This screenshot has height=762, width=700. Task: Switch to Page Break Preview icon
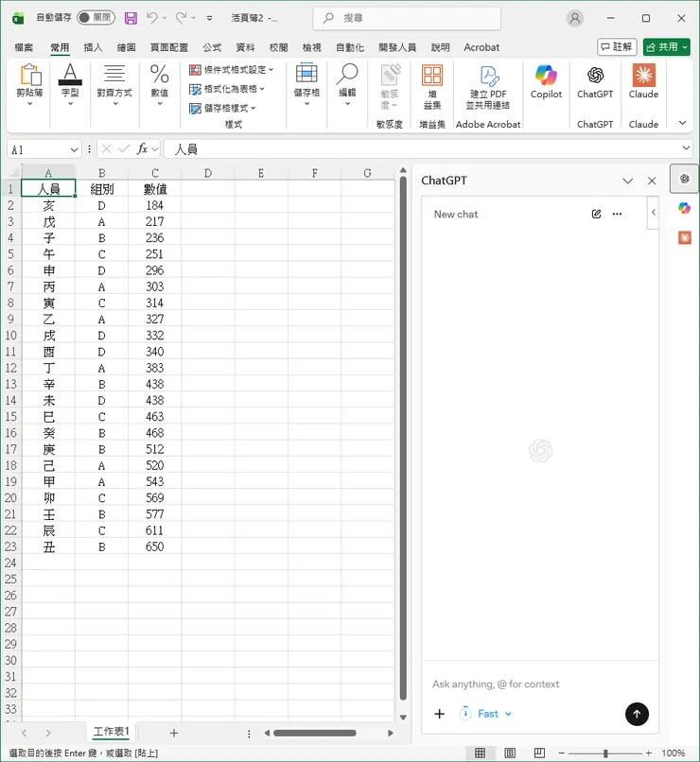[539, 753]
